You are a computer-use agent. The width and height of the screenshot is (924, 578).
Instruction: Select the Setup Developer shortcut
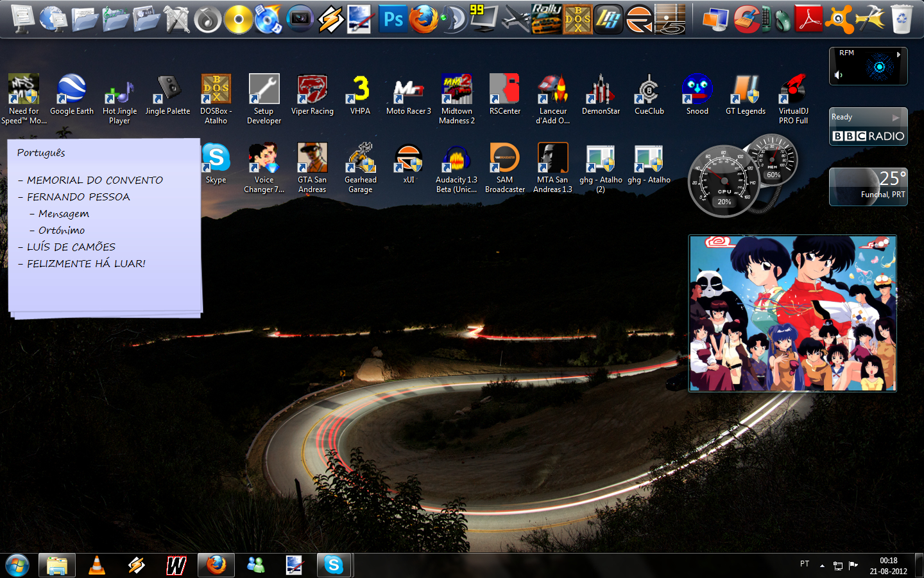264,99
